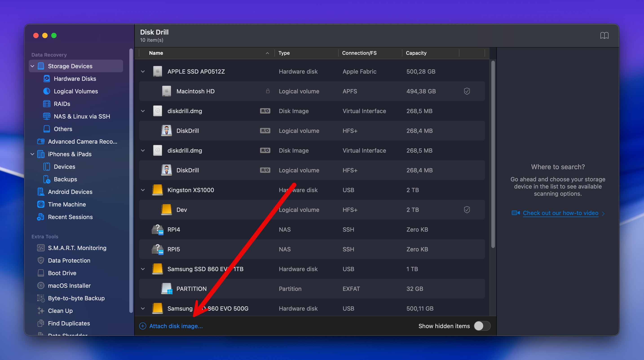Image resolution: width=644 pixels, height=360 pixels.
Task: Open the Byte-to-byte Backup tool
Action: tap(76, 298)
